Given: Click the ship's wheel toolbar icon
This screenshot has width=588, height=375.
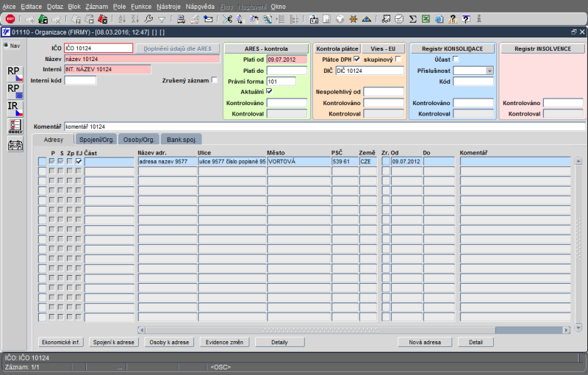Looking at the screenshot, I should coord(353,19).
